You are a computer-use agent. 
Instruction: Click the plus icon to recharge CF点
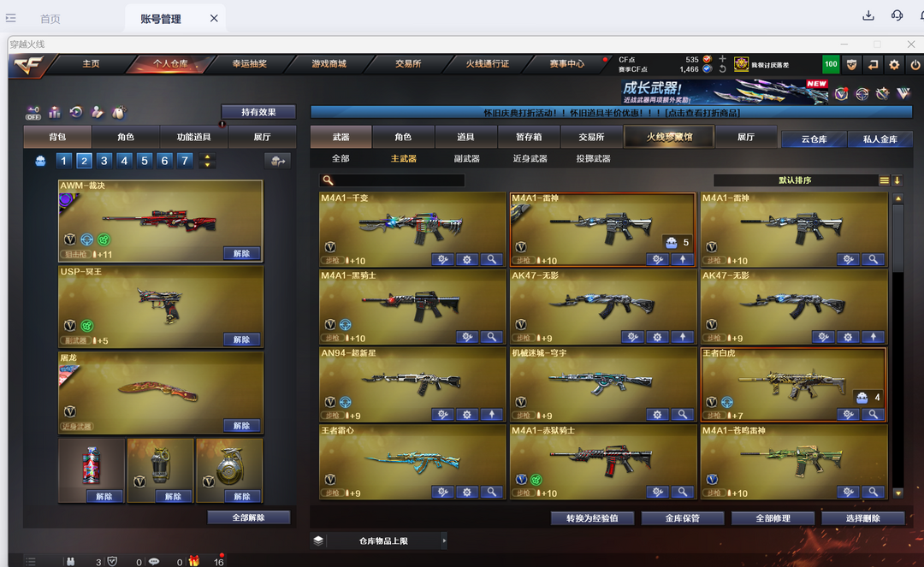pos(722,59)
